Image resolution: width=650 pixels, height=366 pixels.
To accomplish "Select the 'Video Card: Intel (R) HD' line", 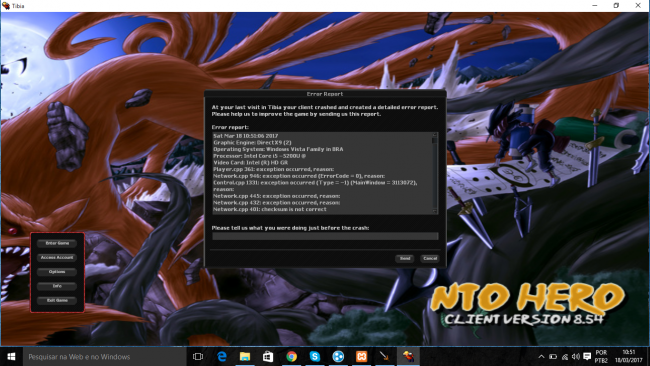I will point(250,162).
